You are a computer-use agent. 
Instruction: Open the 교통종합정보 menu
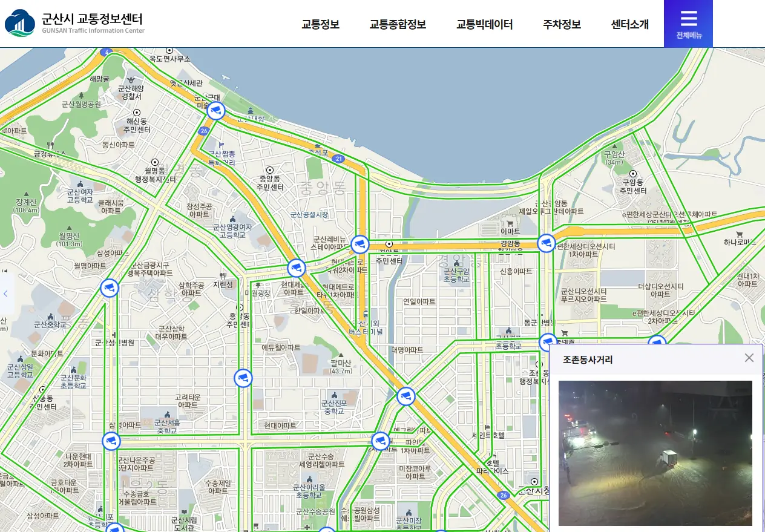click(x=398, y=25)
